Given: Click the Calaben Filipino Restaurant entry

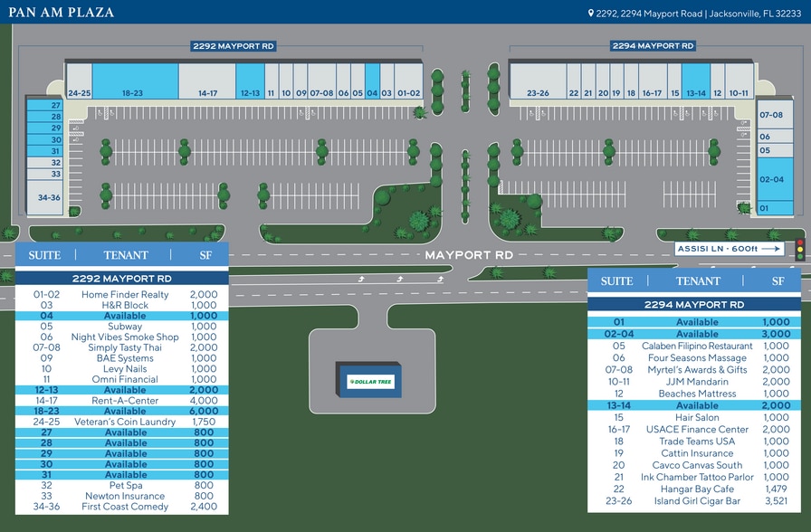Looking at the screenshot, I should 694,346.
